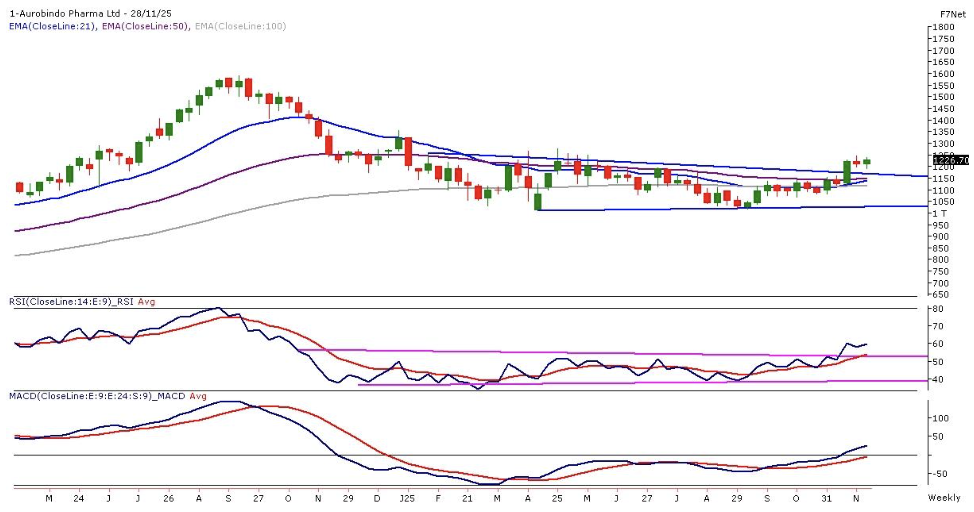This screenshot has width=974, height=512.
Task: Click the 650 level on price axis
Action: 941,295
